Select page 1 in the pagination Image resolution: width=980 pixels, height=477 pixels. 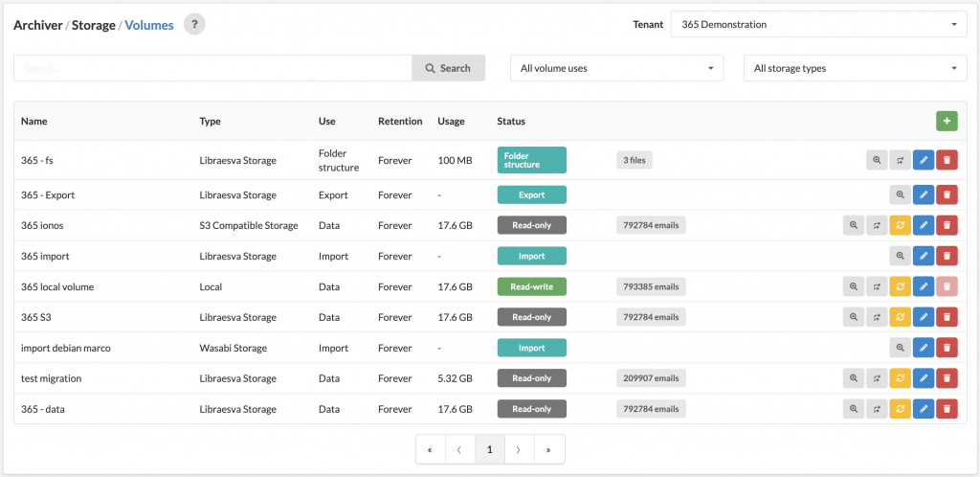[x=490, y=449]
